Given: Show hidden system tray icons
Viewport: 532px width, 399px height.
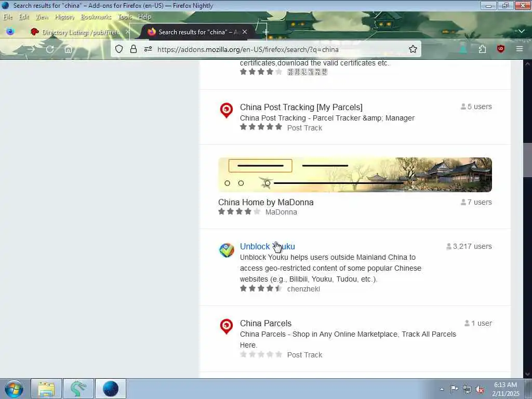Looking at the screenshot, I should point(442,389).
